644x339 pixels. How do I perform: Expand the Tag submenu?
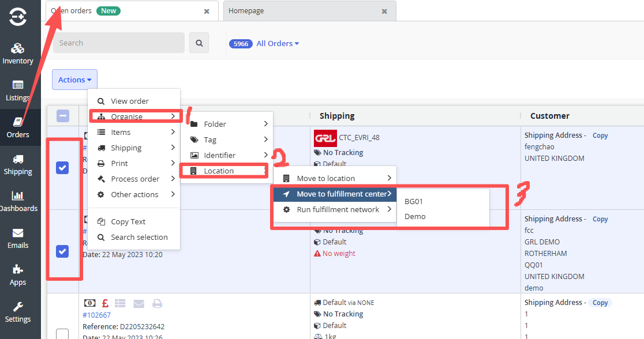[x=227, y=140]
